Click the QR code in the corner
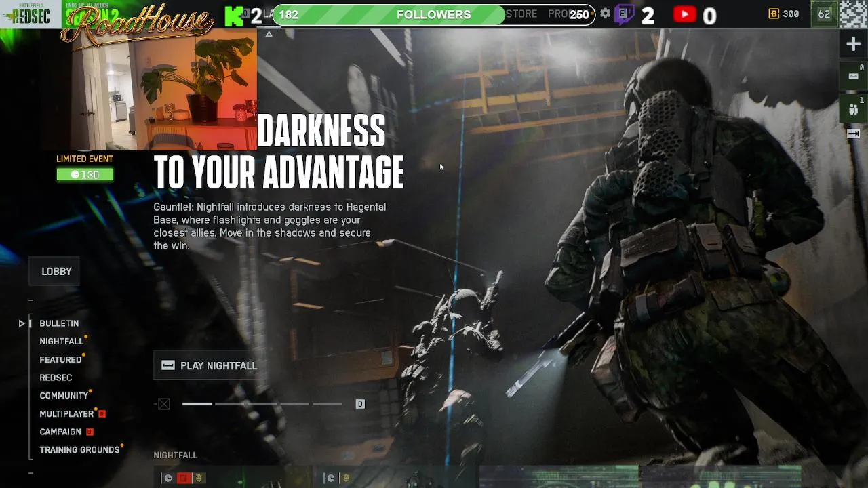Screen dimensions: 868x488 pos(854,14)
